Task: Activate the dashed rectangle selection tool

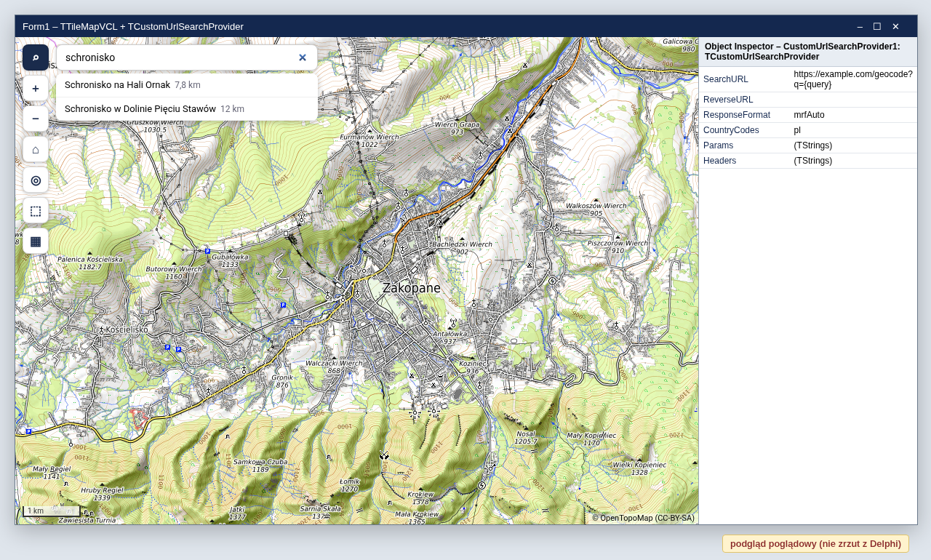Action: (x=36, y=210)
